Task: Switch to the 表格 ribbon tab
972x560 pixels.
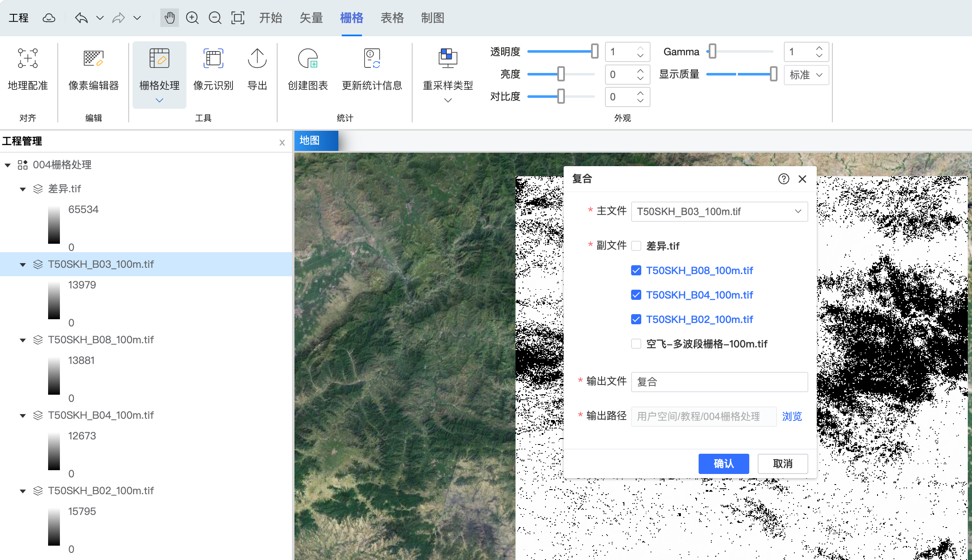Action: point(392,18)
